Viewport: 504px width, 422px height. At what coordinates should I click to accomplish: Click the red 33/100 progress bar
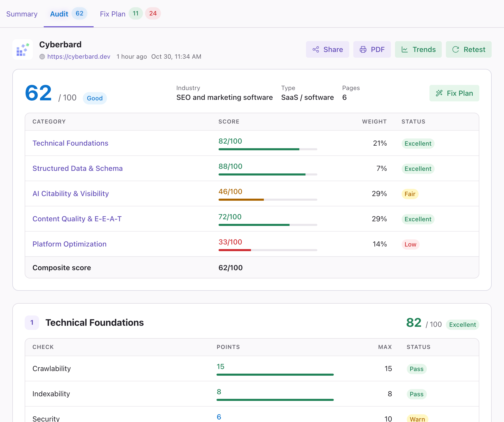click(x=268, y=250)
